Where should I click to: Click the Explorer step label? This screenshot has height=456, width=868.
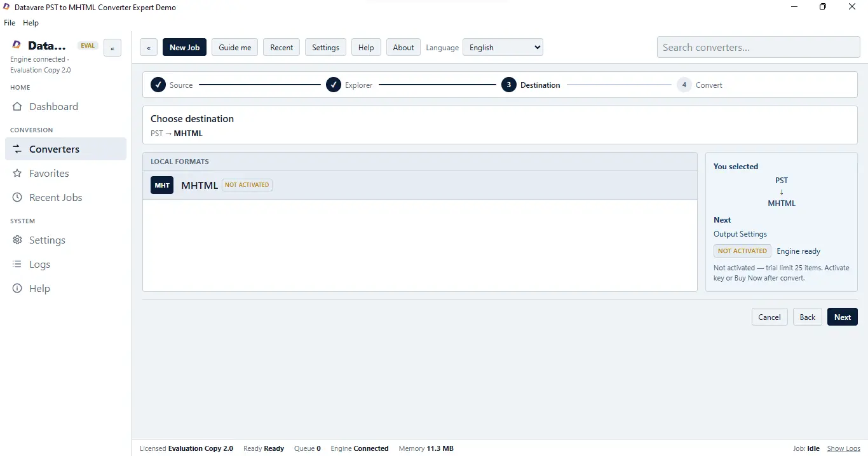pyautogui.click(x=359, y=85)
